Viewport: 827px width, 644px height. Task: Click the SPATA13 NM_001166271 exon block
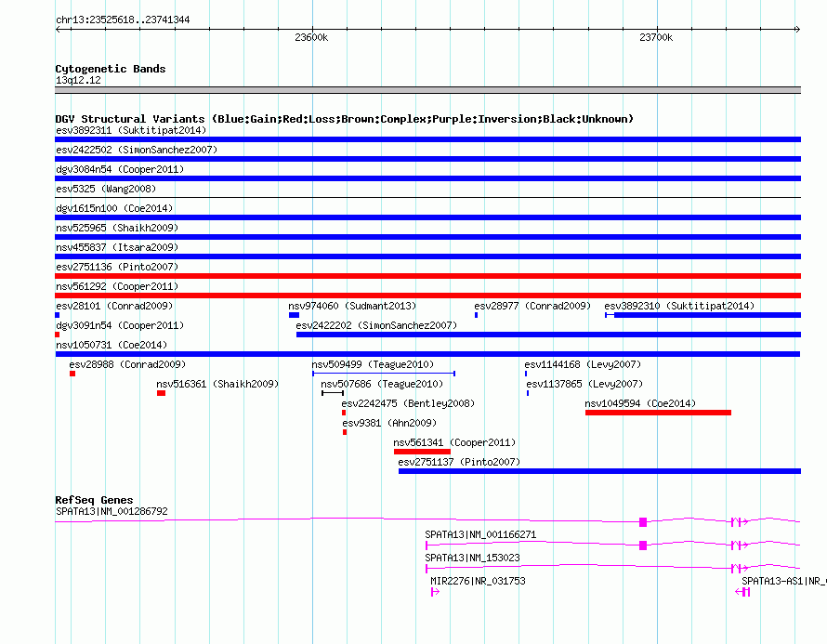coord(643,545)
